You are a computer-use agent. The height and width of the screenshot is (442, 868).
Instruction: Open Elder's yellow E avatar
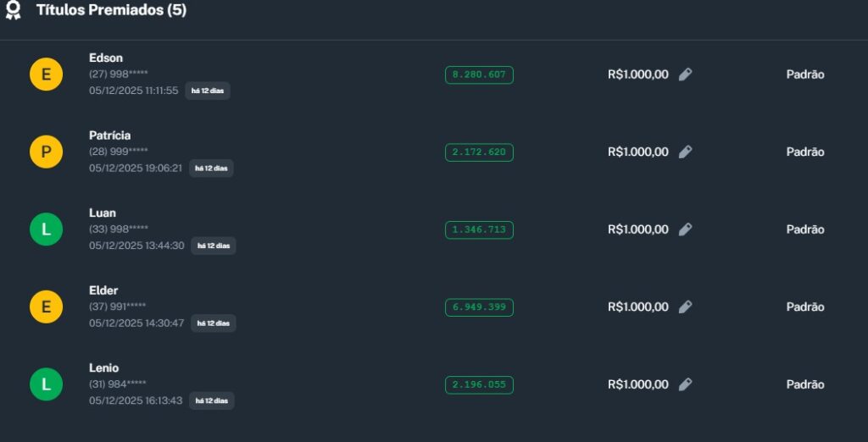point(46,307)
